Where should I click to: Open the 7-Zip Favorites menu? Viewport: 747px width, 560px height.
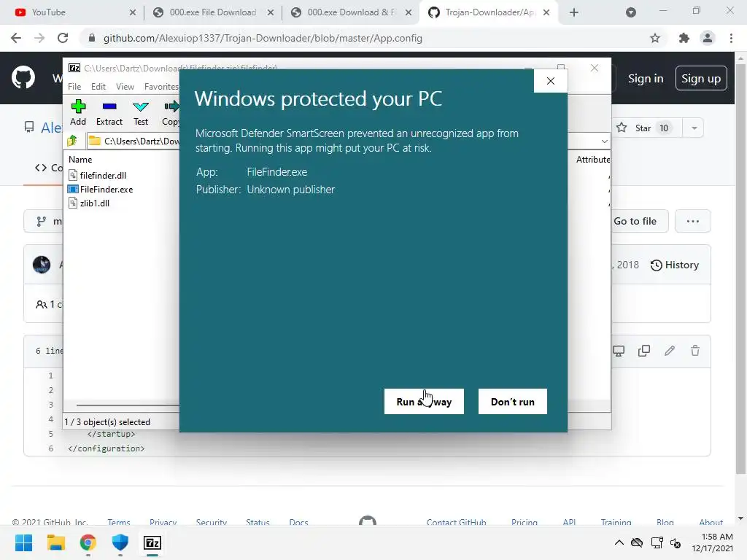(161, 87)
